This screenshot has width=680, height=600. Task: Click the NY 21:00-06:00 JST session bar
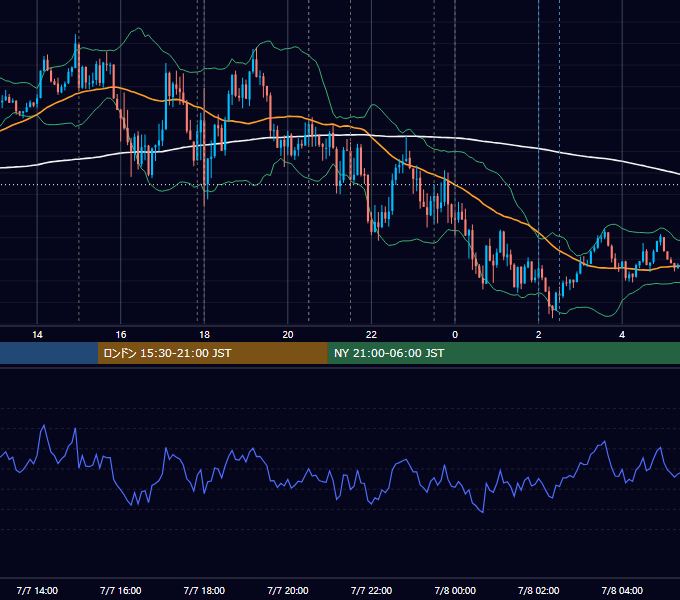tap(503, 353)
